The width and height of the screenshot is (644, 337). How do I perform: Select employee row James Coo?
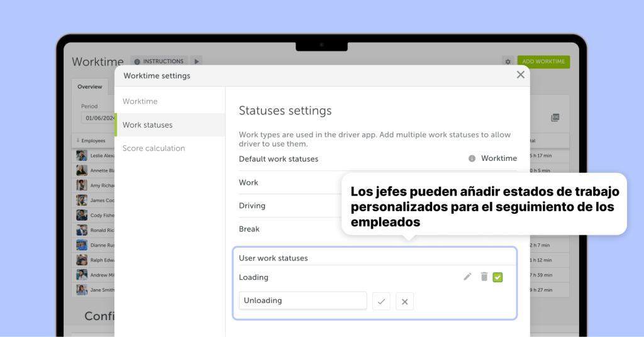click(94, 201)
